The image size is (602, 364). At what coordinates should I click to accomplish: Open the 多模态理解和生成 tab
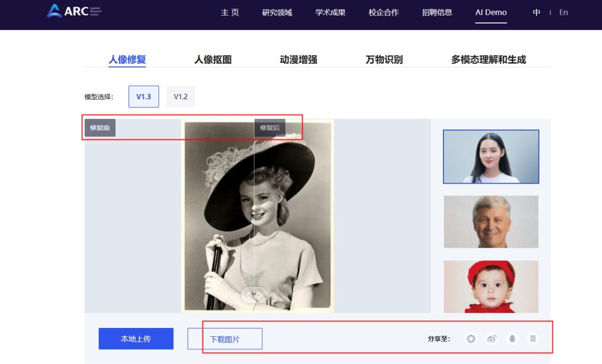(488, 60)
